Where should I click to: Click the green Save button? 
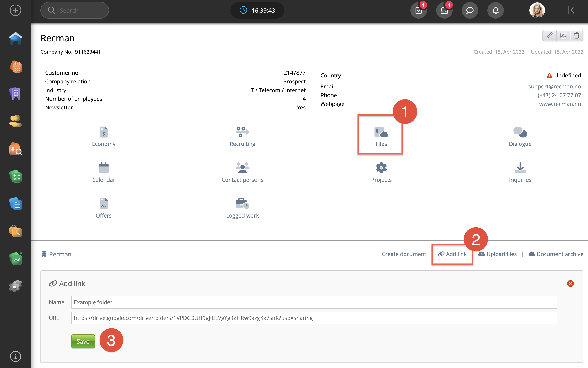pos(83,341)
